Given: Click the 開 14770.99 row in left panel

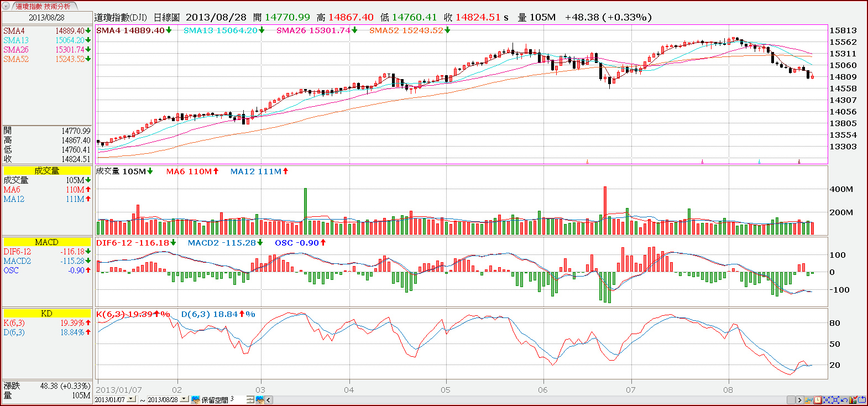Looking at the screenshot, I should (x=46, y=131).
